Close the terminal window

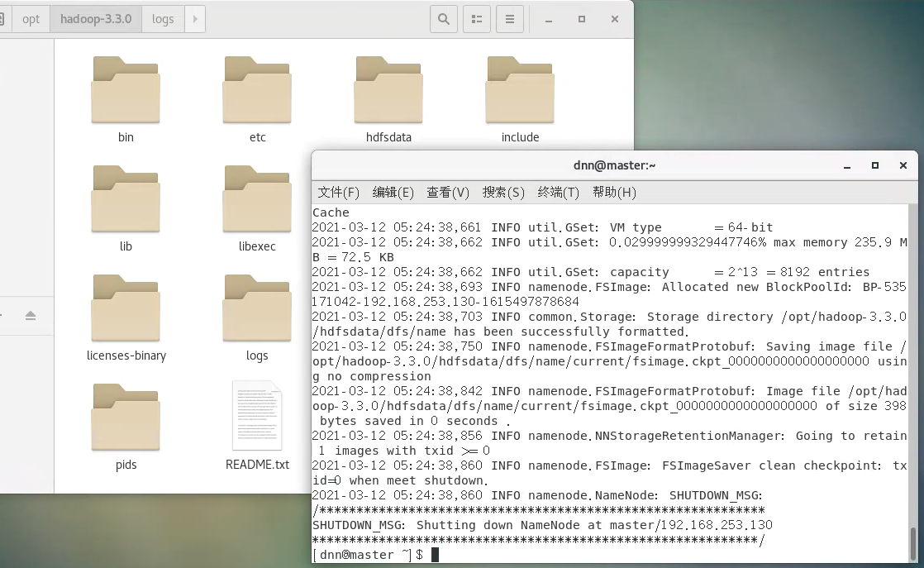pos(903,165)
